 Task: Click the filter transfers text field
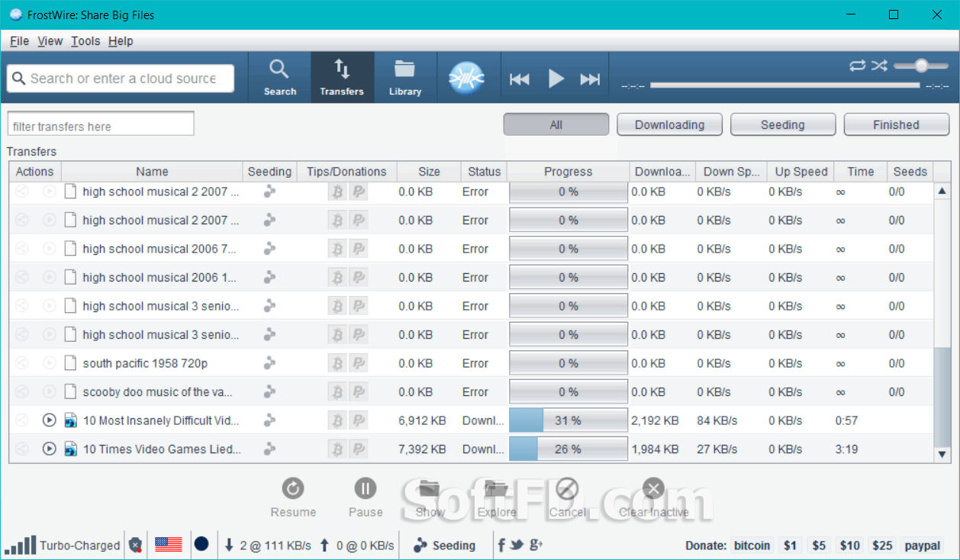click(x=101, y=124)
